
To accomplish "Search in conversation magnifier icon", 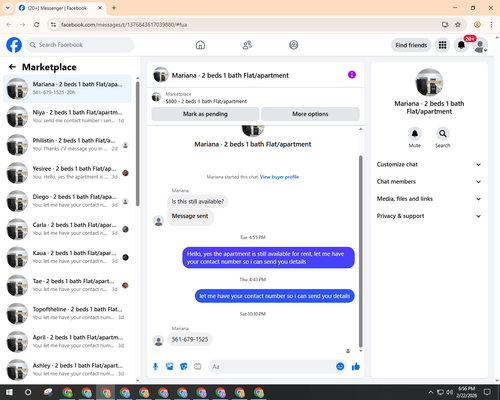I will click(443, 134).
